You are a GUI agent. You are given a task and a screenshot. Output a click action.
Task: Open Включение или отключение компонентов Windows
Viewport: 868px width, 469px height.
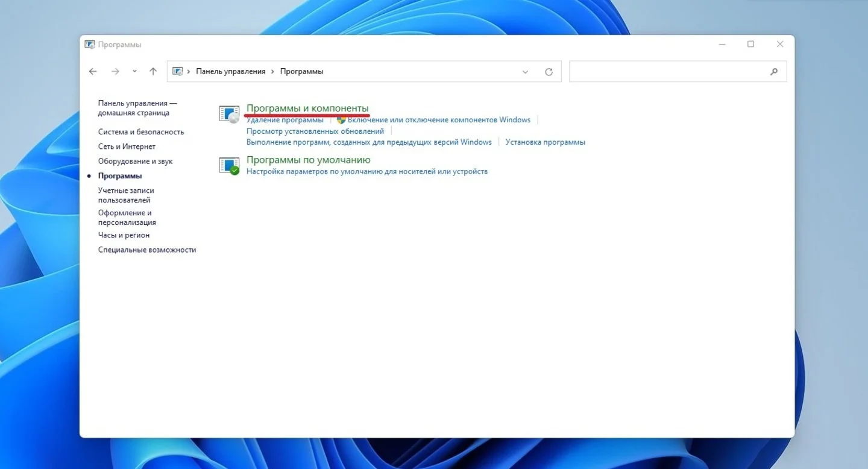coord(439,120)
